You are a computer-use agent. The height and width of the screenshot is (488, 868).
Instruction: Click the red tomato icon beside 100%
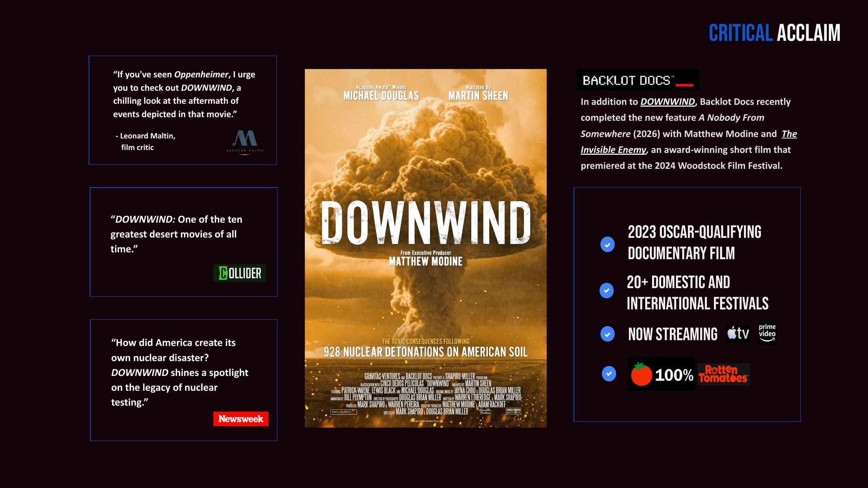641,374
